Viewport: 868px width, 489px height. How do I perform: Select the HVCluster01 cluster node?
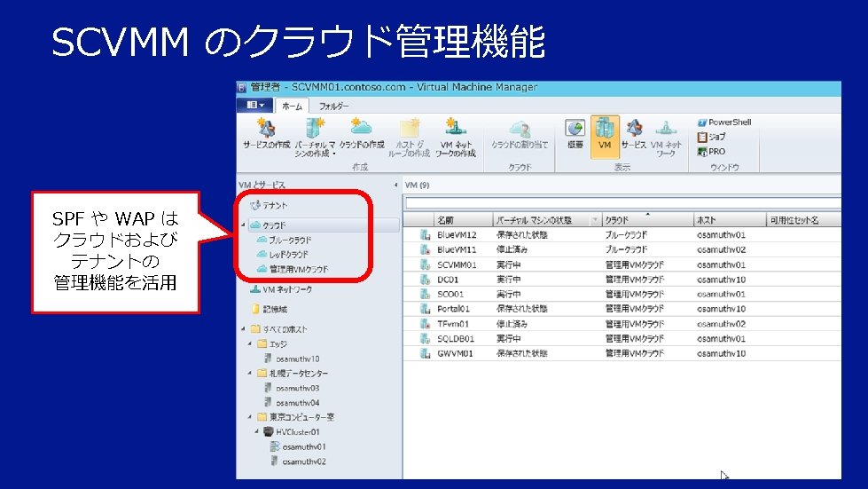(x=292, y=432)
